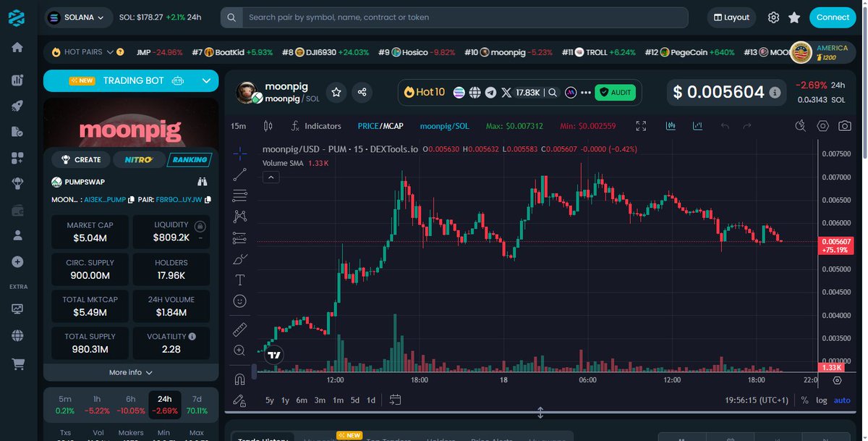Click the globe icon in sidebar
The height and width of the screenshot is (441, 868).
[x=17, y=335]
